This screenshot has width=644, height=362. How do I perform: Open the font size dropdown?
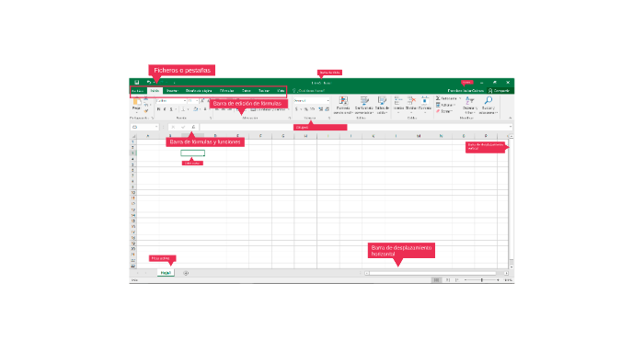point(197,100)
